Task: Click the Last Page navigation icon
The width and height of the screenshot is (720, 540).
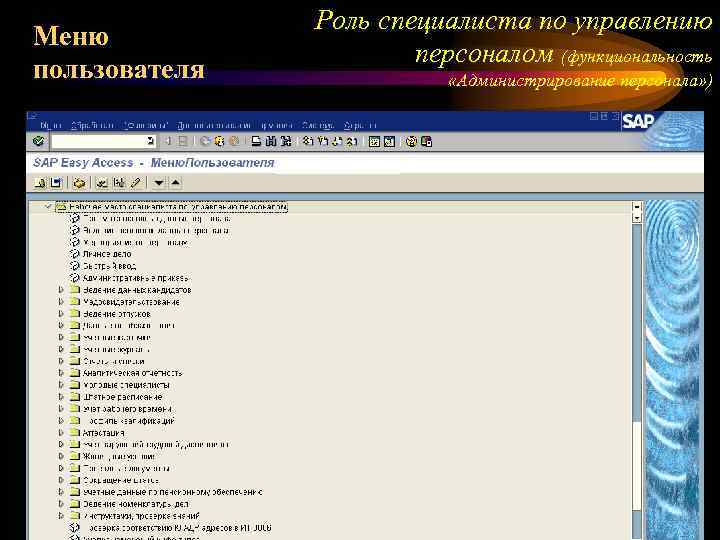Action: (x=352, y=141)
